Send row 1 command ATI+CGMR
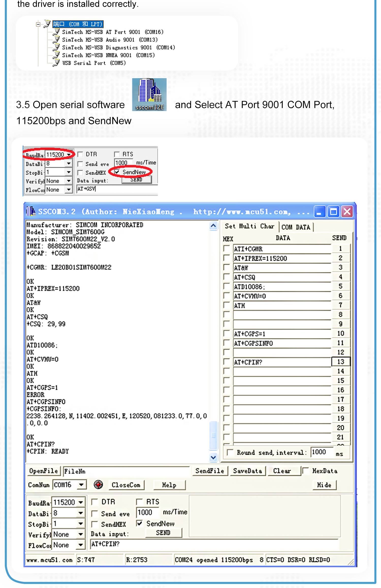381x588 pixels. (341, 248)
